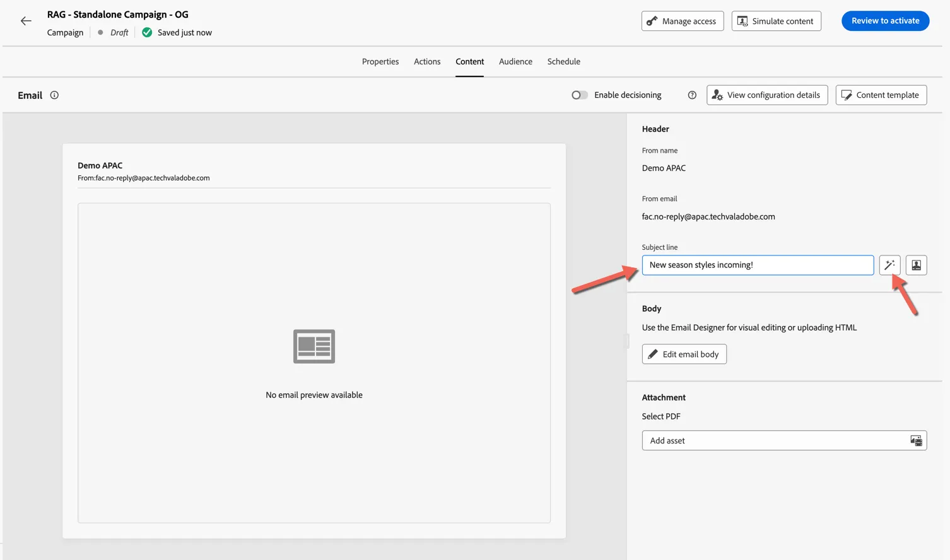Open the decisioning help question-mark icon
Image resolution: width=950 pixels, height=560 pixels.
[692, 95]
